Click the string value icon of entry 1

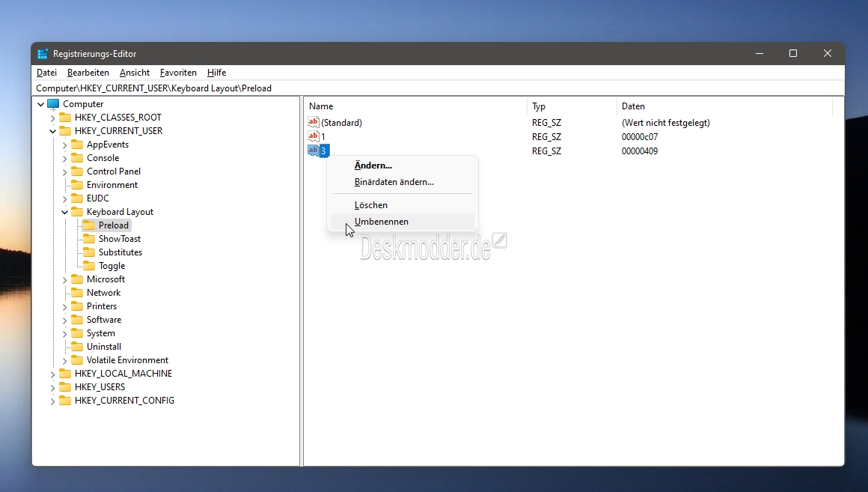[x=314, y=136]
